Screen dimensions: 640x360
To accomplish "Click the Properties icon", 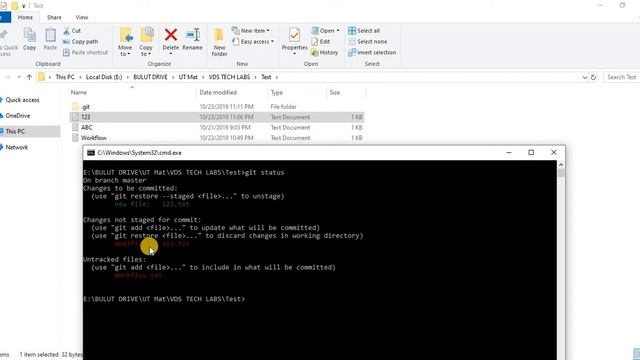I will point(294,36).
